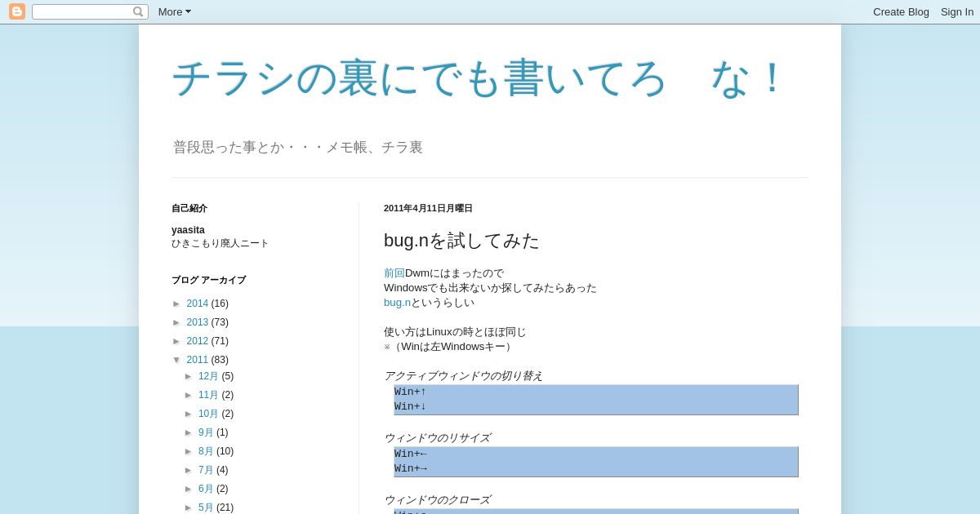Open the 5月 archive link
The image size is (980, 514).
206,507
